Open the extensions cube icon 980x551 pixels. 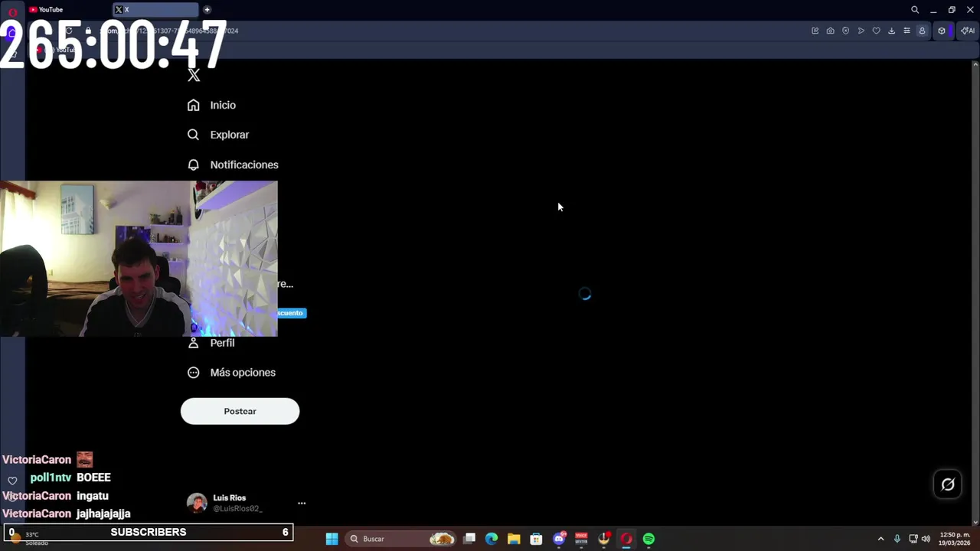[x=942, y=31]
